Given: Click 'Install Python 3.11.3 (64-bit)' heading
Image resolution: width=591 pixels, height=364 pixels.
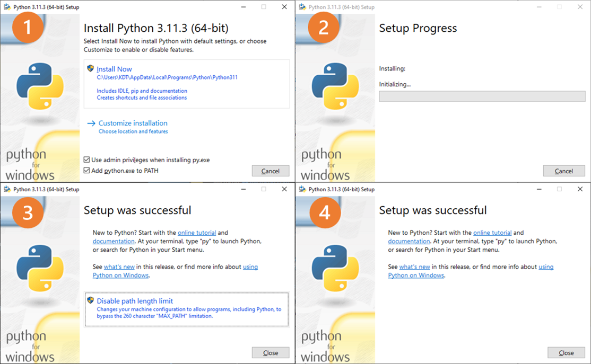Looking at the screenshot, I should (x=156, y=28).
